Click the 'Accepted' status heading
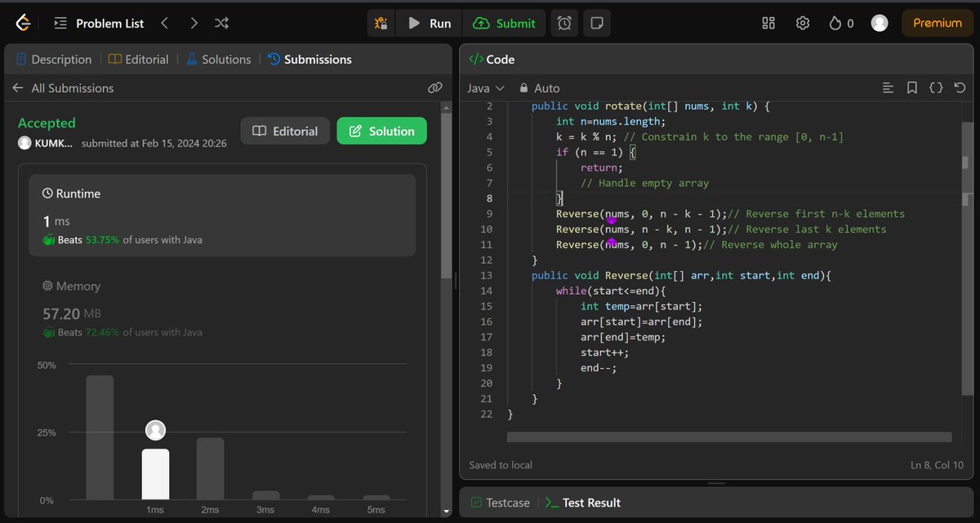980x523 pixels. point(47,123)
